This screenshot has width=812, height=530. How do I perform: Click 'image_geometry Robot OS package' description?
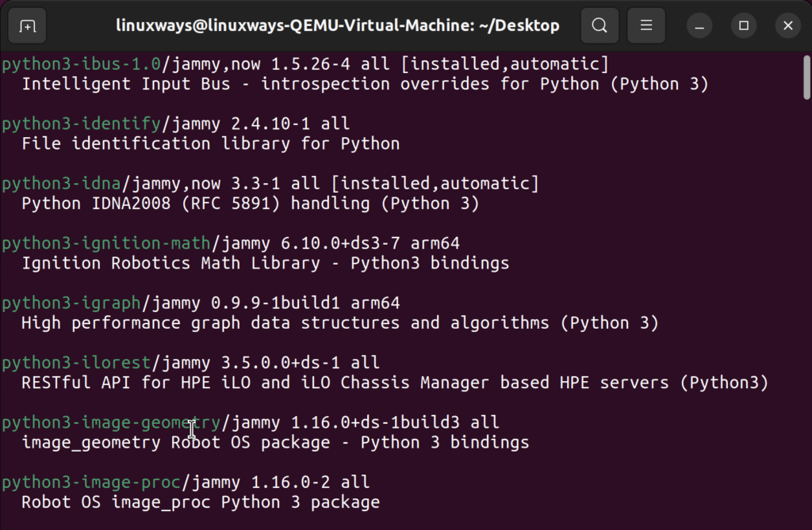[275, 443]
